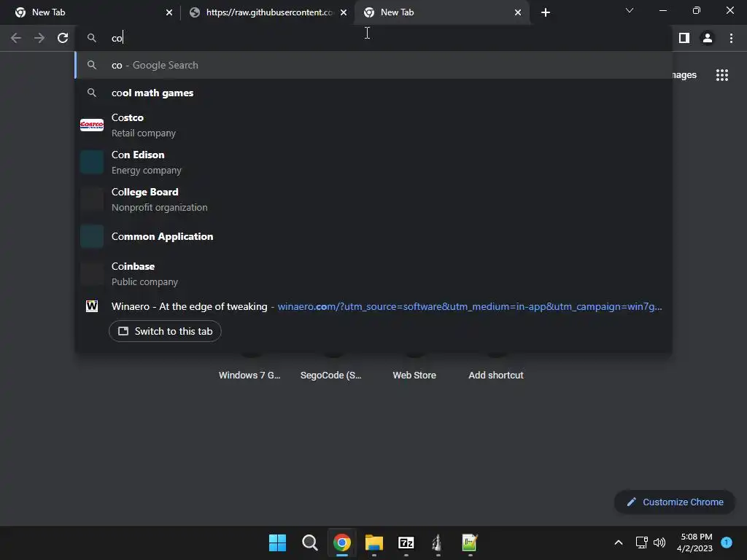This screenshot has width=747, height=560.
Task: Click the address bar containing 'co'
Action: 373,38
